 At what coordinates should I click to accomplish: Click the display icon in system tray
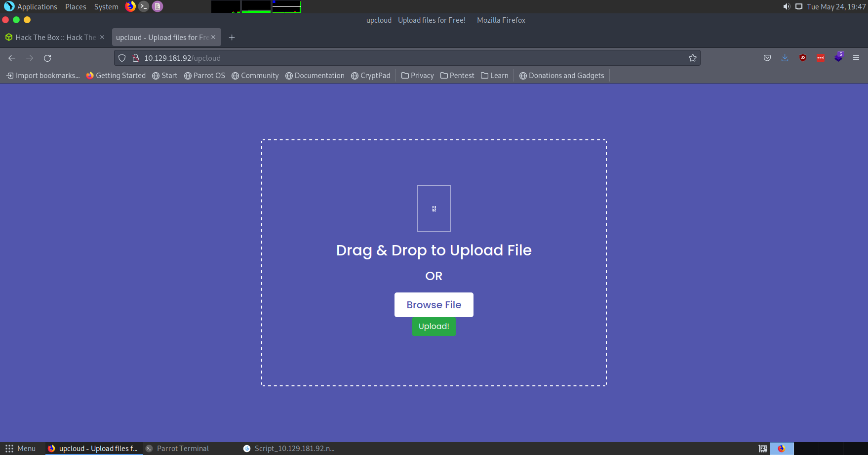point(799,6)
